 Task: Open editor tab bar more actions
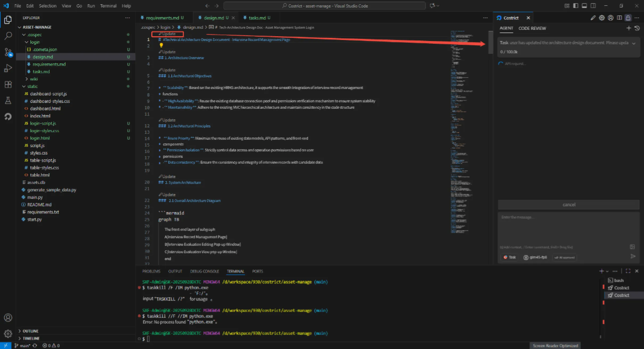485,18
